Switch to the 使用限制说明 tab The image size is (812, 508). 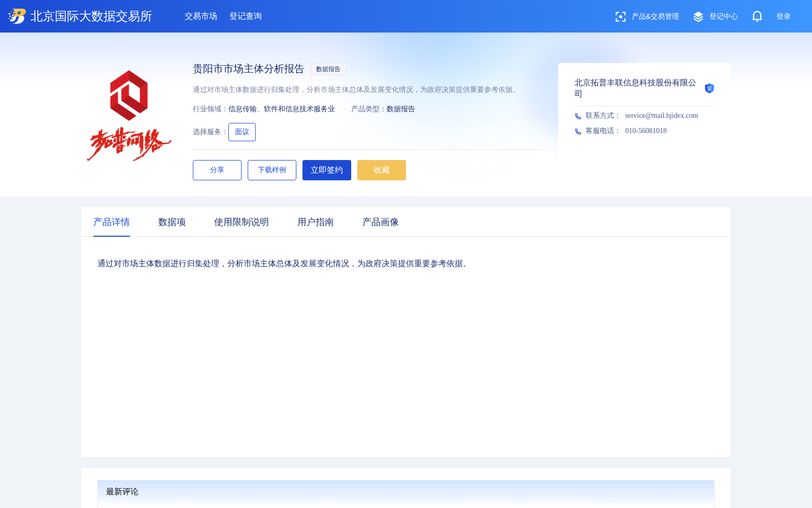tap(242, 222)
